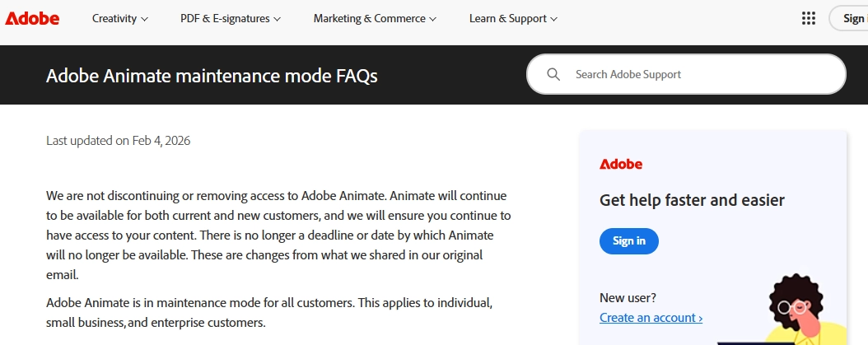
Task: Click the Adobe Animate maintenance mode FAQs heading
Action: 212,76
